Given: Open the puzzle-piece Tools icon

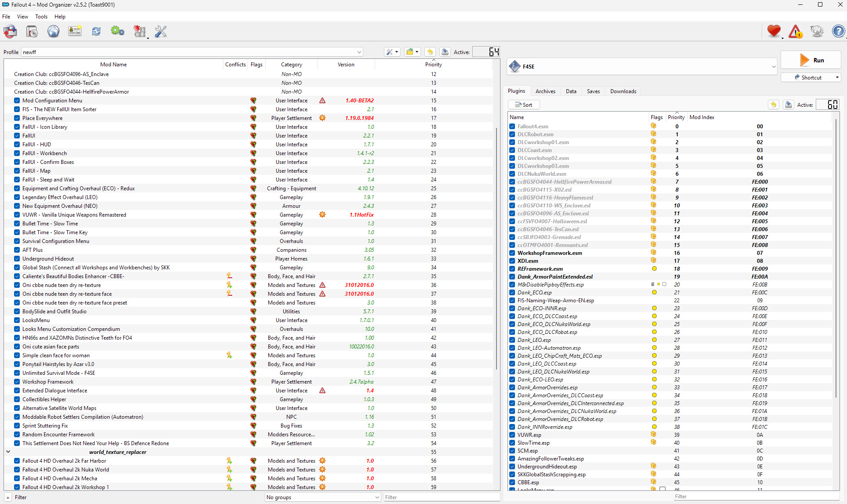Looking at the screenshot, I should coord(139,32).
